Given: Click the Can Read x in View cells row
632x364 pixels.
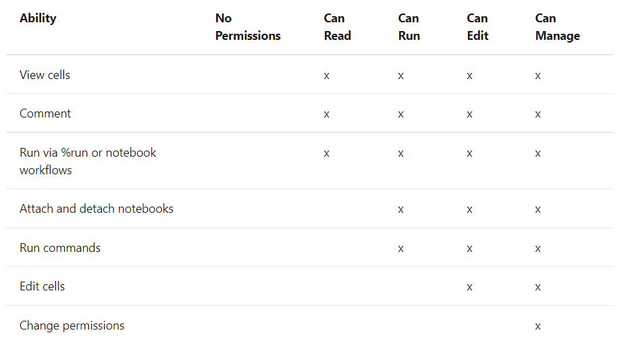Looking at the screenshot, I should [327, 76].
